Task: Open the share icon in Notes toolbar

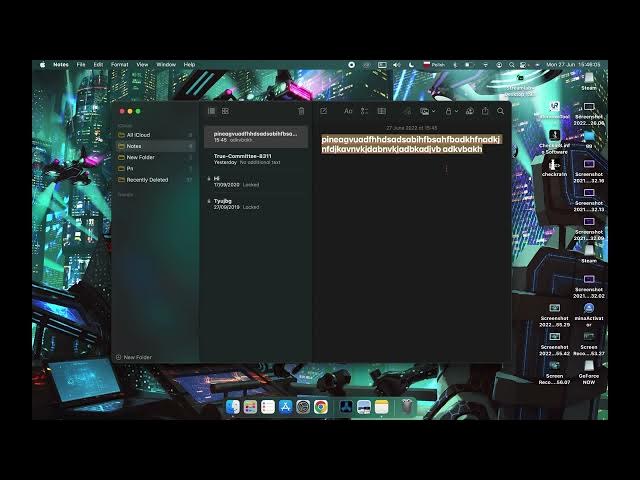Action: tap(485, 111)
